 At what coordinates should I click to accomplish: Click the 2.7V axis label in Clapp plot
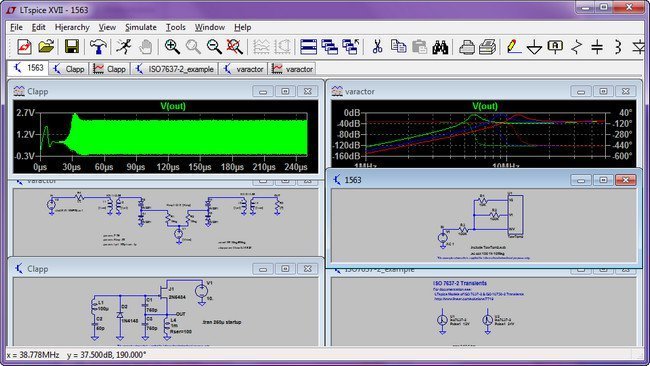point(25,113)
